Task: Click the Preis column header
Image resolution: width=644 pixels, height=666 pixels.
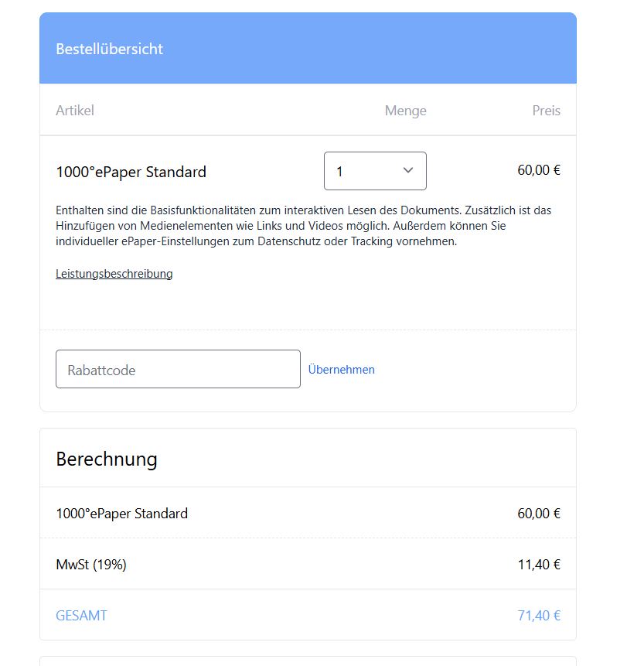Action: click(546, 111)
